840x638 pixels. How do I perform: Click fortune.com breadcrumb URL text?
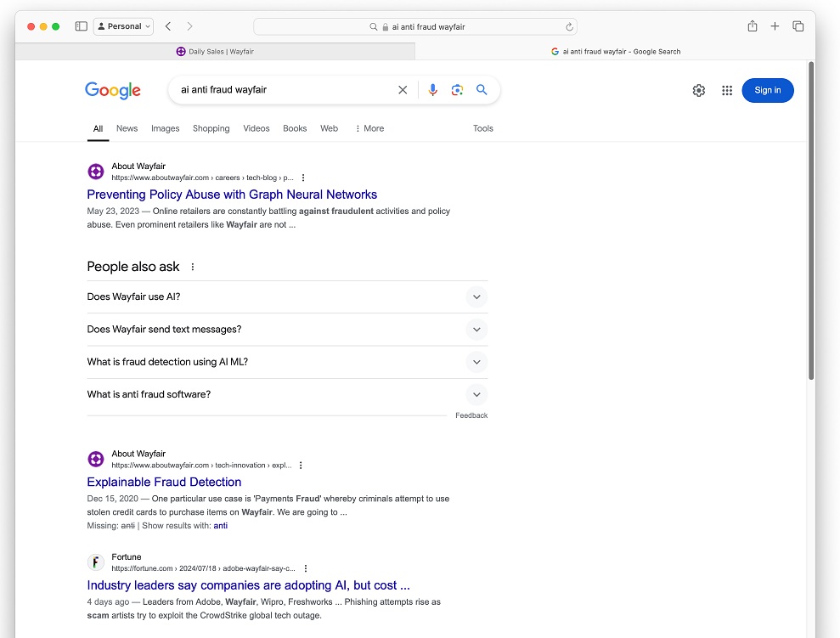click(203, 568)
